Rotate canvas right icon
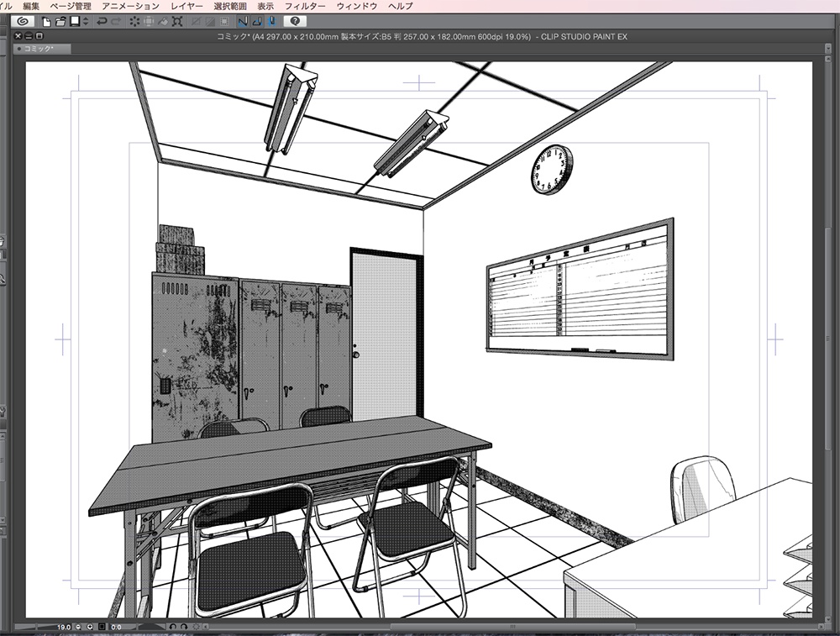 pos(184,627)
